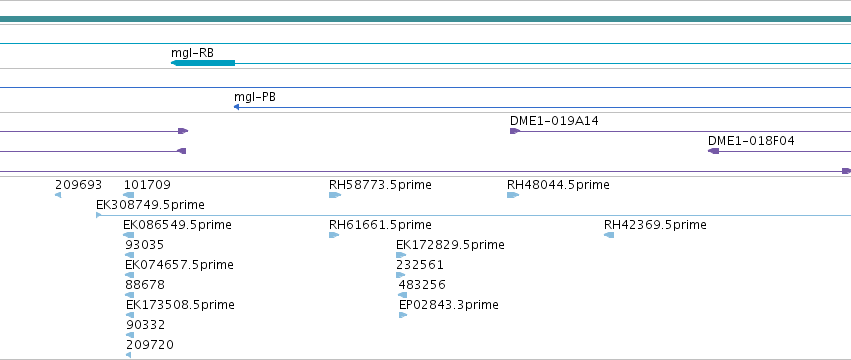Select the DME1-018F04 feature arrow
This screenshot has width=851, height=360.
click(714, 151)
